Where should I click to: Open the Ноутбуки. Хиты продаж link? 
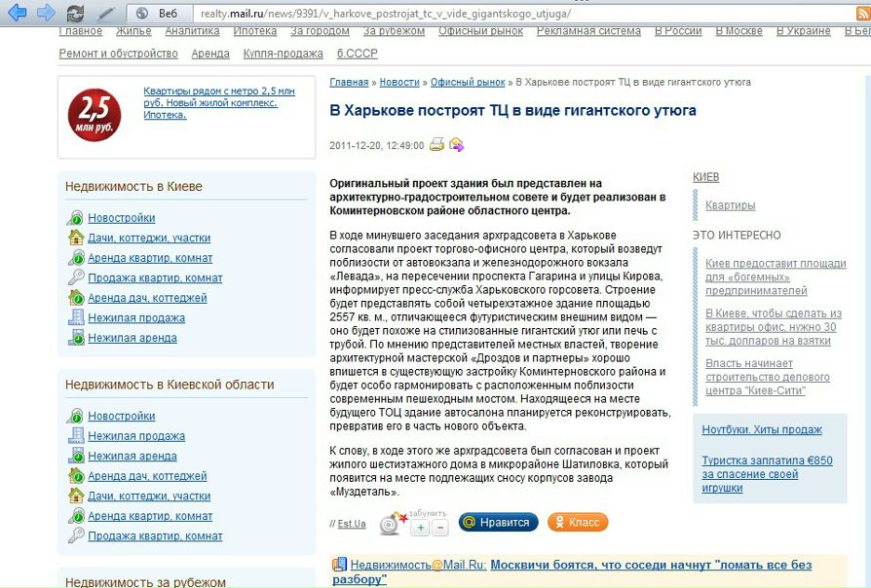[762, 429]
